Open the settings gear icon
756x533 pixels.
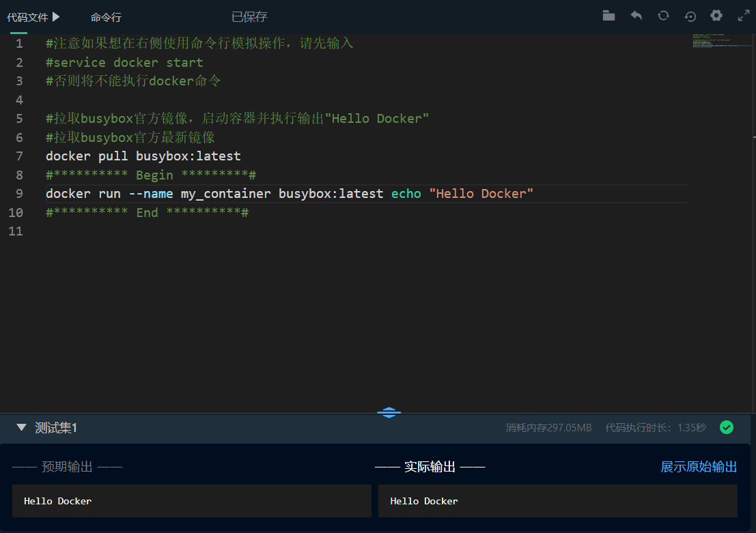(x=716, y=14)
